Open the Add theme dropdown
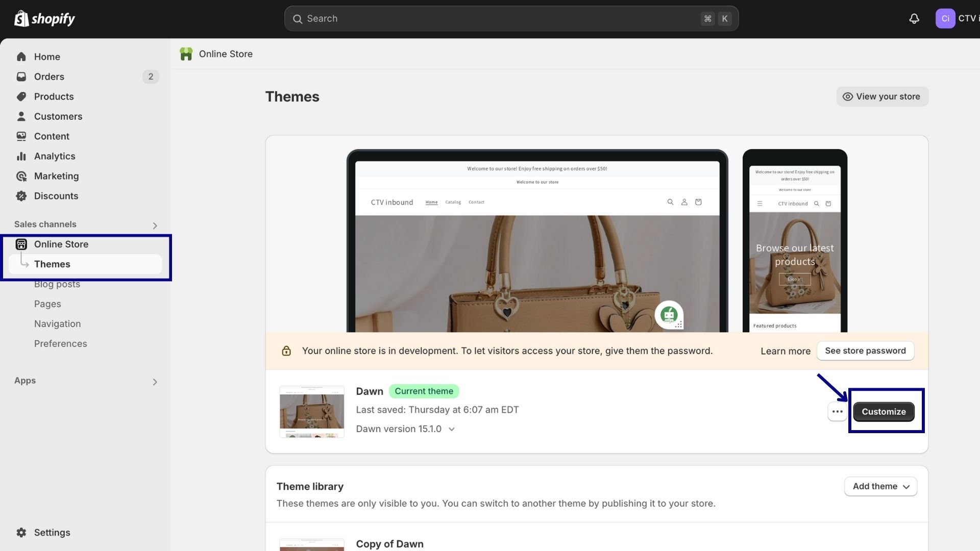Viewport: 980px width, 551px height. point(880,487)
